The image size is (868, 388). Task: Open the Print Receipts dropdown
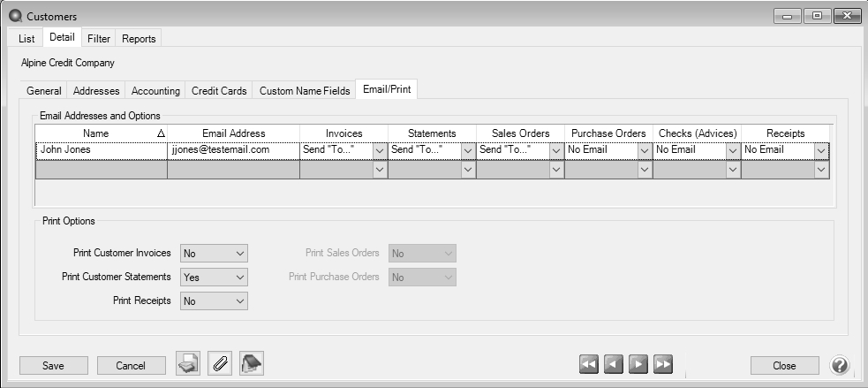tap(240, 301)
